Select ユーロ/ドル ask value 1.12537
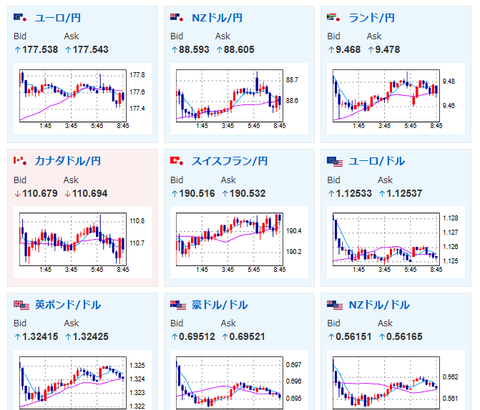Viewport: 480px width, 410px height. 404,193
